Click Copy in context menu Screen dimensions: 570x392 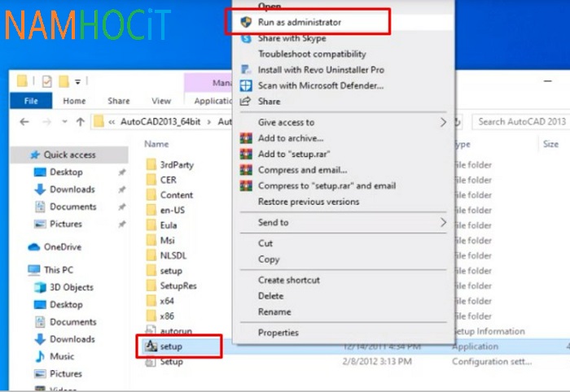coord(343,259)
